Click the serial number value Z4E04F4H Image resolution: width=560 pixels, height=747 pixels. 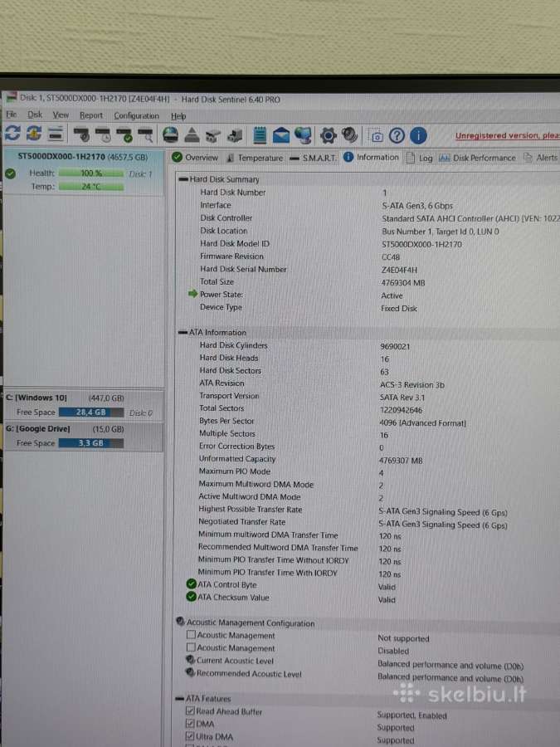tap(399, 270)
